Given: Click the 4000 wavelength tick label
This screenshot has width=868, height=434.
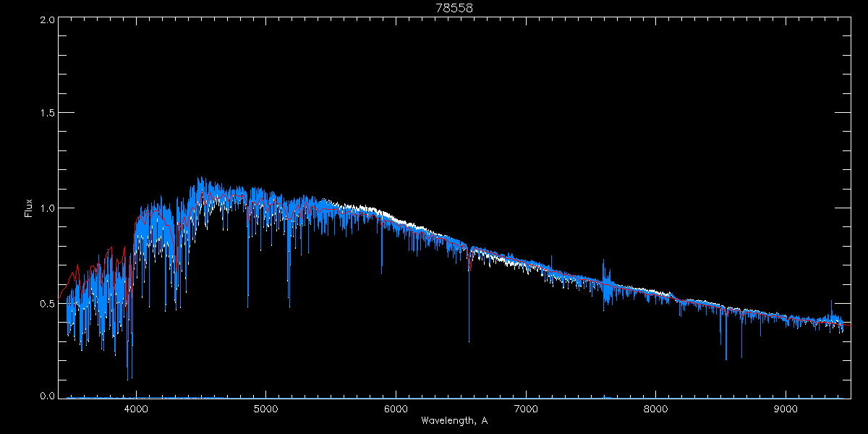Looking at the screenshot, I should [136, 408].
